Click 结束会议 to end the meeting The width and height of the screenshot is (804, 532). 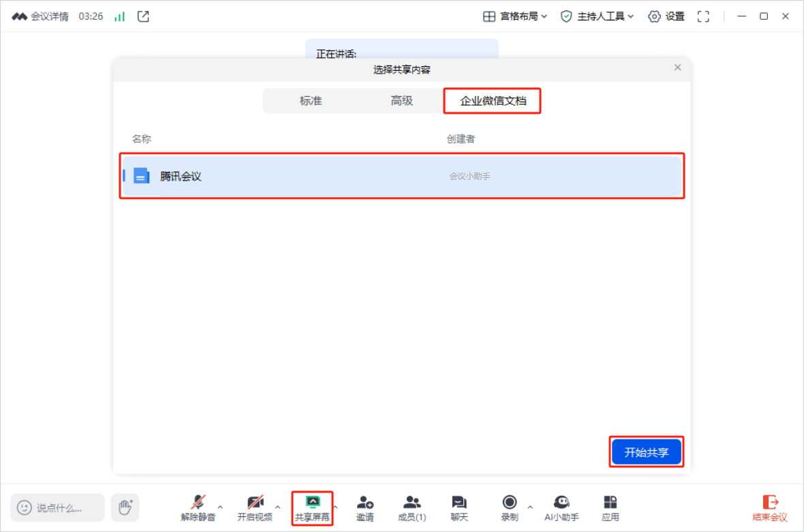point(770,508)
